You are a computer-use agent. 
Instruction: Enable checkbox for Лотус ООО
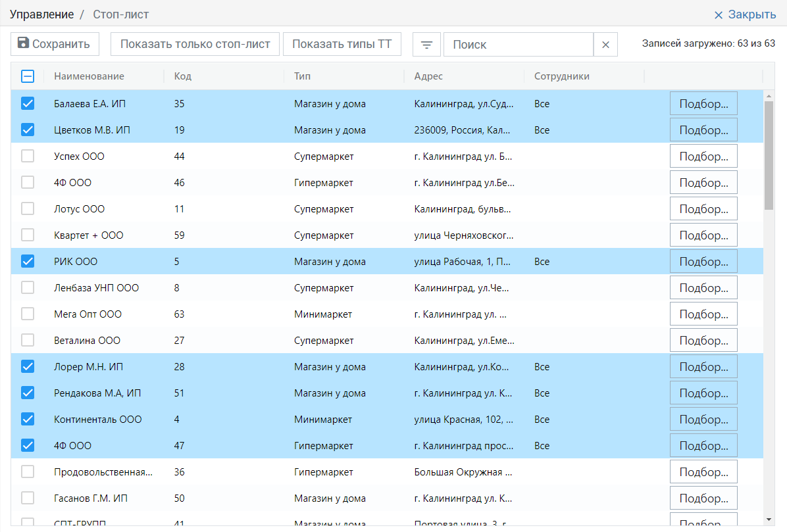(28, 208)
